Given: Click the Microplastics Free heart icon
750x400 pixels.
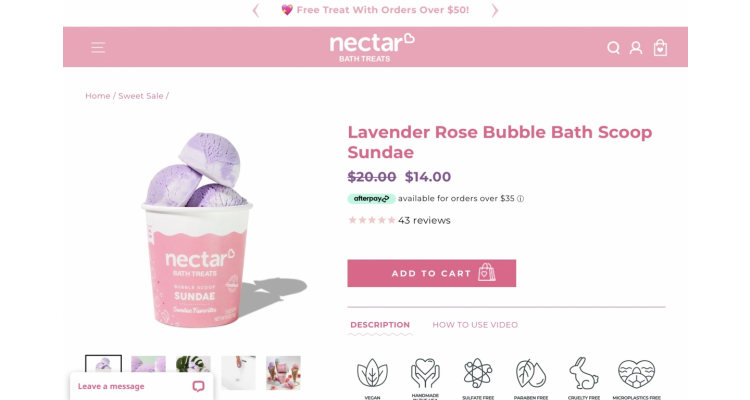Looking at the screenshot, I should (x=636, y=373).
